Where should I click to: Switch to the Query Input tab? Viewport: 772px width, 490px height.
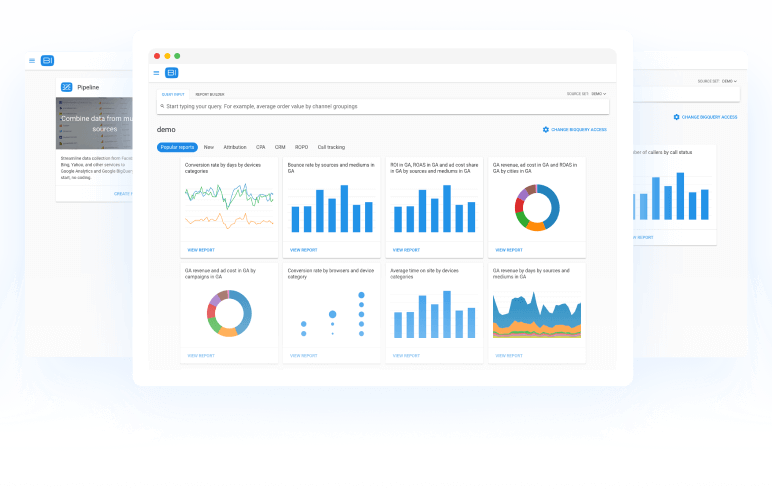(173, 94)
